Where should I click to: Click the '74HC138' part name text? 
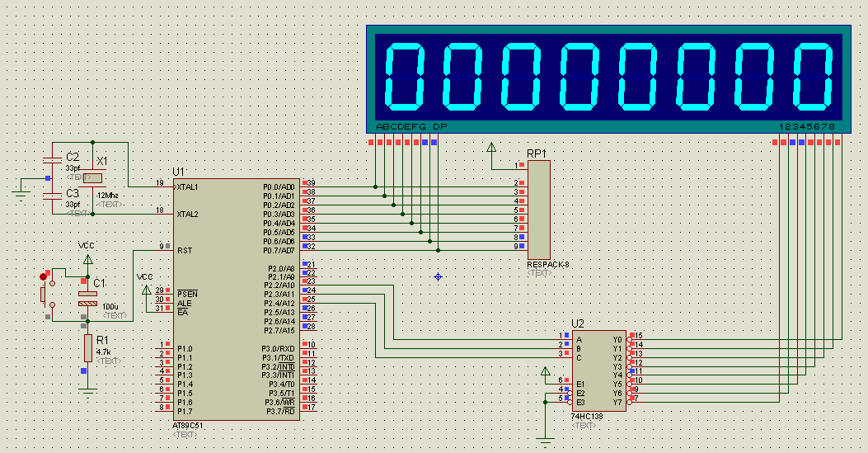pyautogui.click(x=587, y=417)
